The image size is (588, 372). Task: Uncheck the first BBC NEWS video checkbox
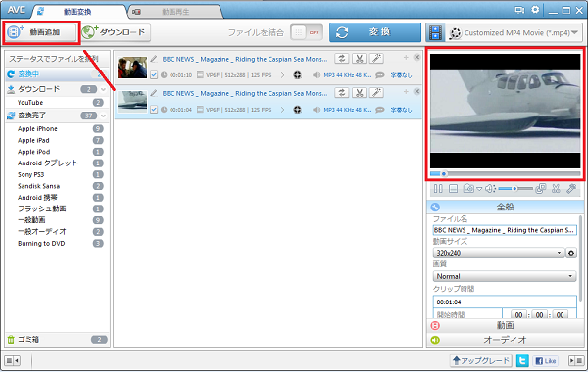pos(154,75)
